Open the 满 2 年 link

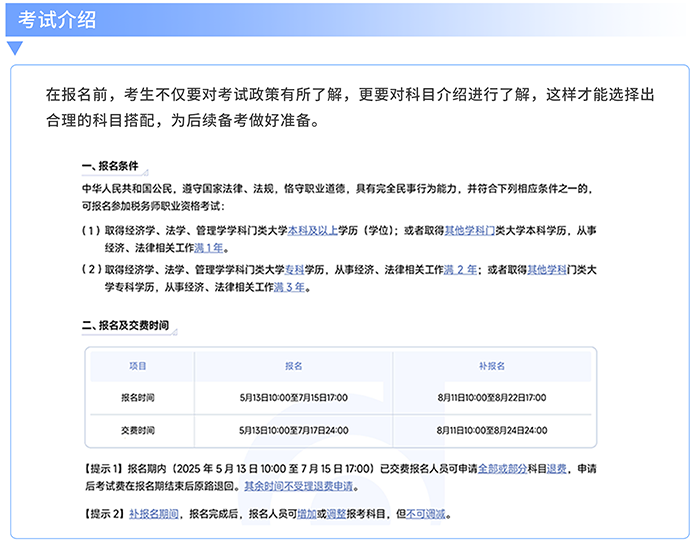coord(461,270)
